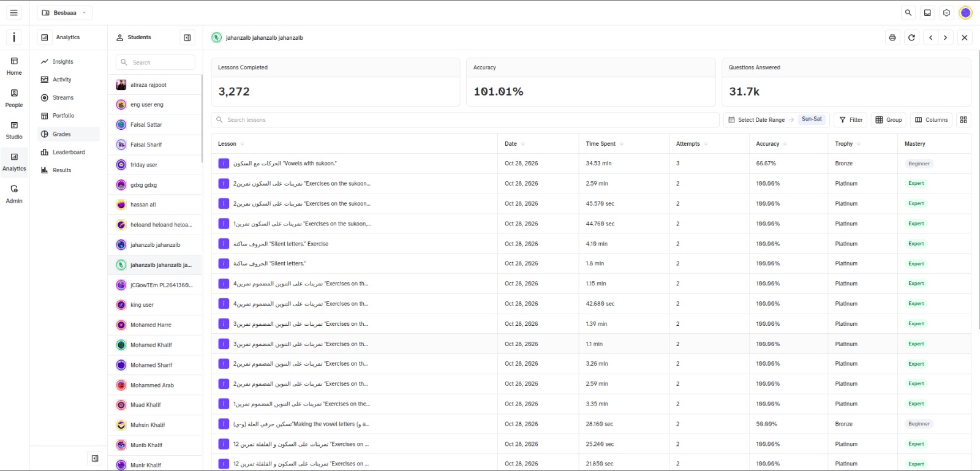Open the Columns chooser
This screenshot has height=471, width=980.
[932, 120]
